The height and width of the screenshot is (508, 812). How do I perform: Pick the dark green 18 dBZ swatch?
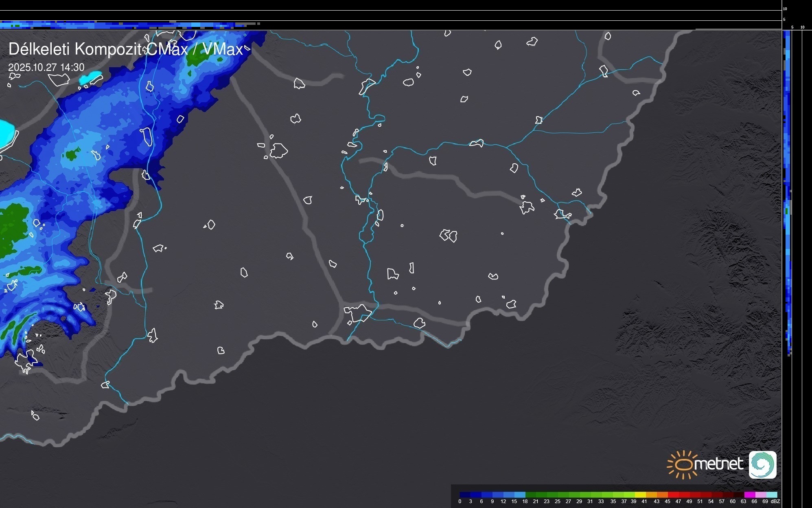[530, 495]
